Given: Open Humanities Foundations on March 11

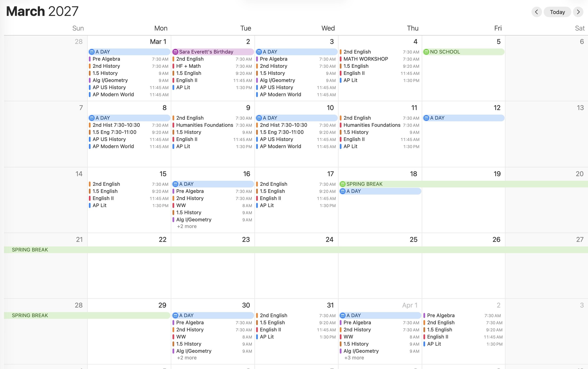Looking at the screenshot, I should point(380,125).
